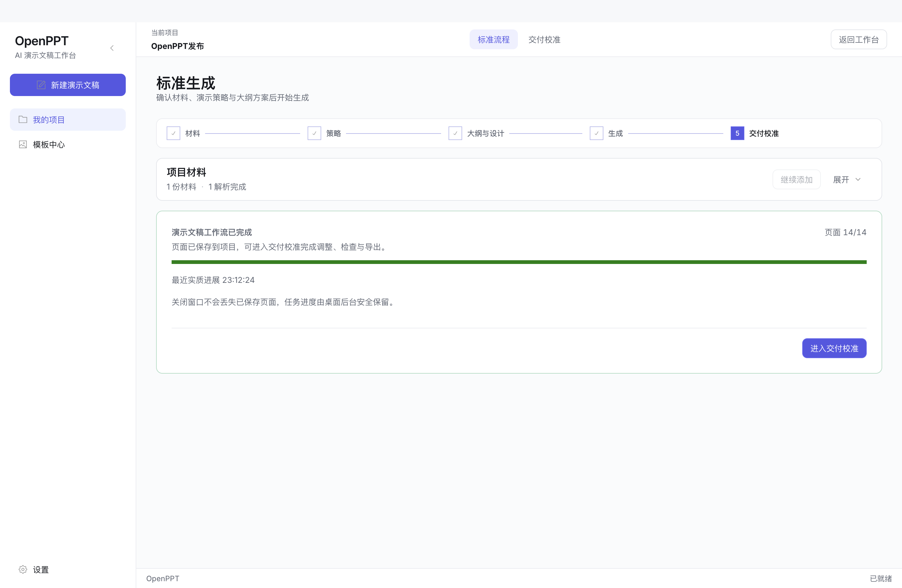Click the 页面 14/14 counter
Screen dimensions: 902x588
[846, 232]
